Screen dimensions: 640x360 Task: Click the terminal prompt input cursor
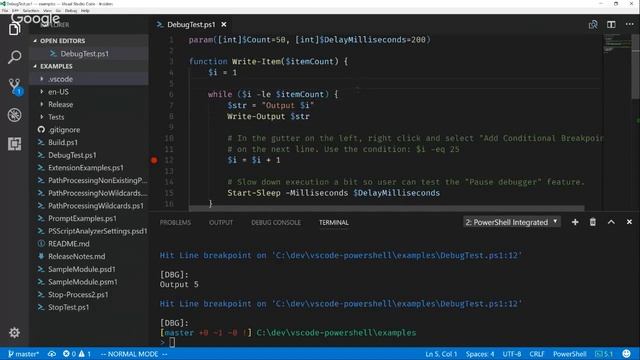point(172,342)
